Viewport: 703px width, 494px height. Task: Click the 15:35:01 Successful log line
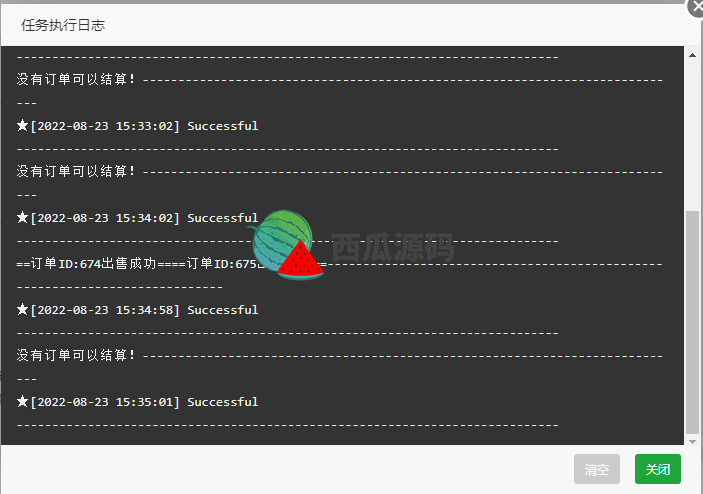(138, 402)
